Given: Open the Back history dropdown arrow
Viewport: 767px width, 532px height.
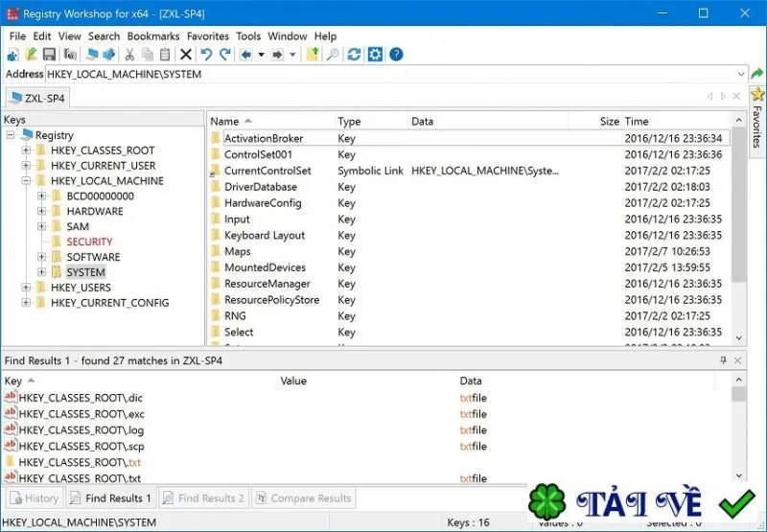Looking at the screenshot, I should pos(261,55).
